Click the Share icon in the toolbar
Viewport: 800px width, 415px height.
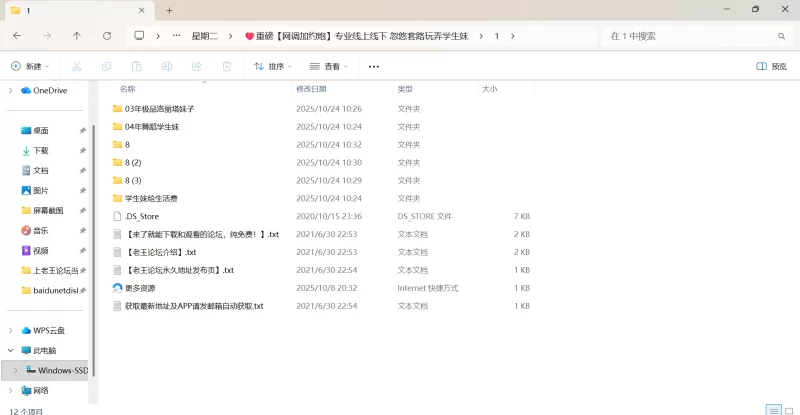point(196,67)
